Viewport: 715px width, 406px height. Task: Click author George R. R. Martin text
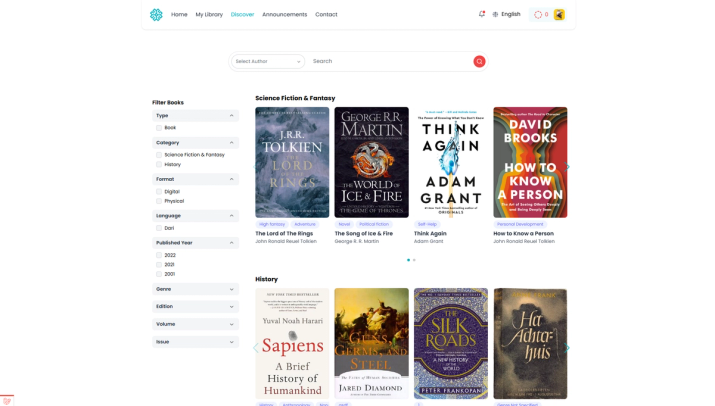point(357,241)
